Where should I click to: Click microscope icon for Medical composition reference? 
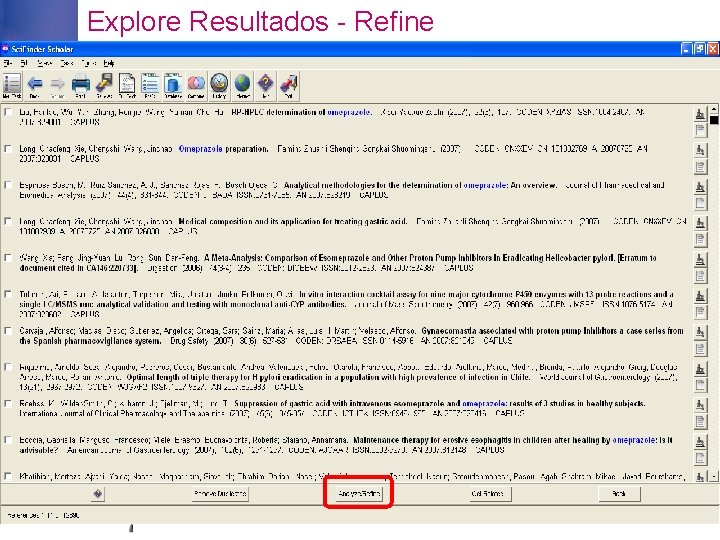point(700,223)
